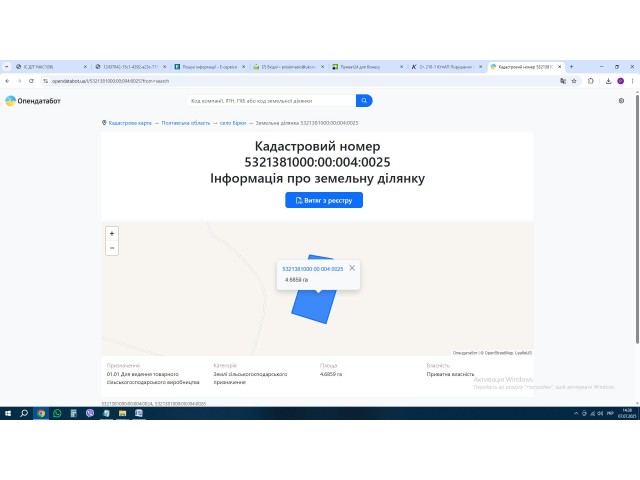The height and width of the screenshot is (480, 640).
Task: Click the page vertical scrollbar
Action: click(637, 218)
